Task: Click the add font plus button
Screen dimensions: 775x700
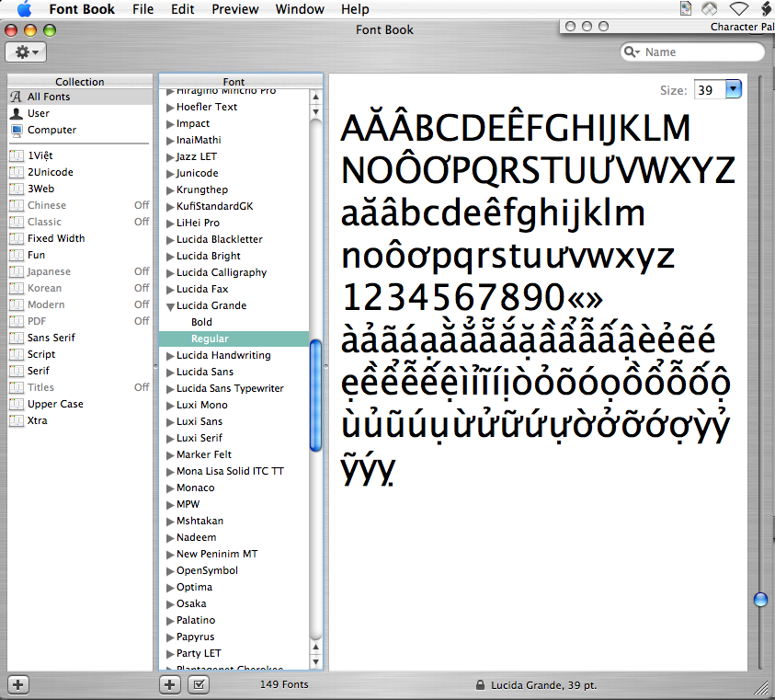Action: (x=169, y=685)
